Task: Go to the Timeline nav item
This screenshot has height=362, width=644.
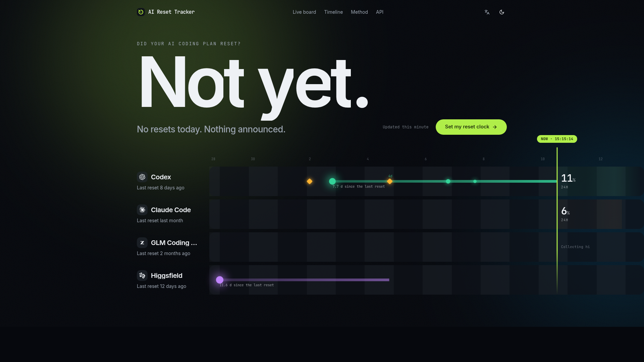Action: pyautogui.click(x=333, y=12)
